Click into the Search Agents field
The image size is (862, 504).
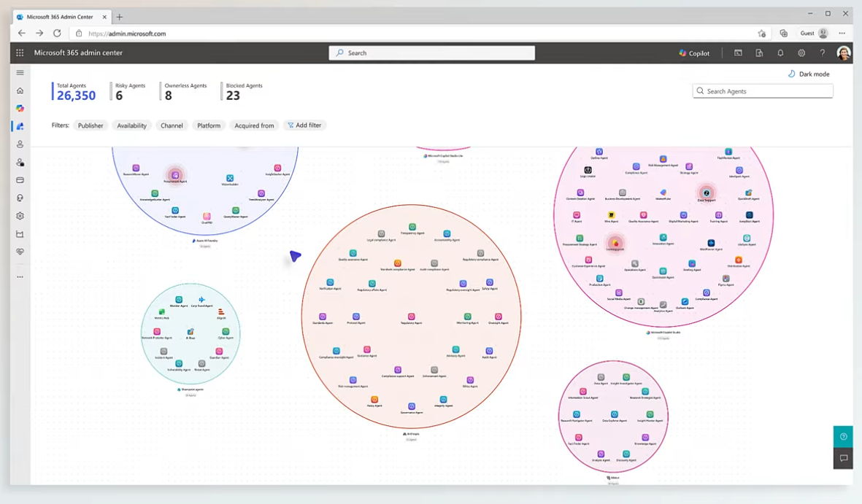[x=763, y=91]
